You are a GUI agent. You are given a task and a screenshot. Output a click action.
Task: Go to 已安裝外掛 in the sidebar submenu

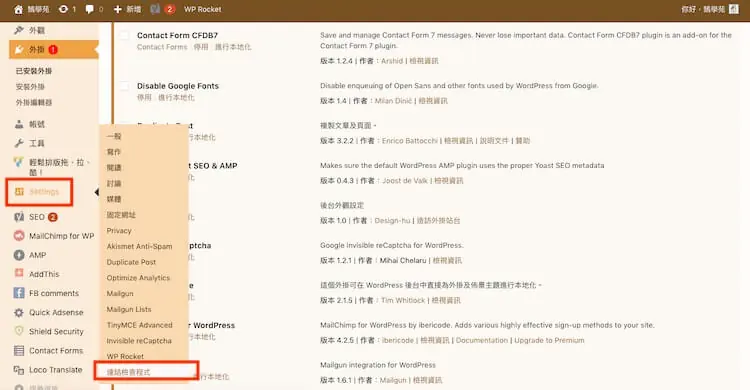[33, 71]
